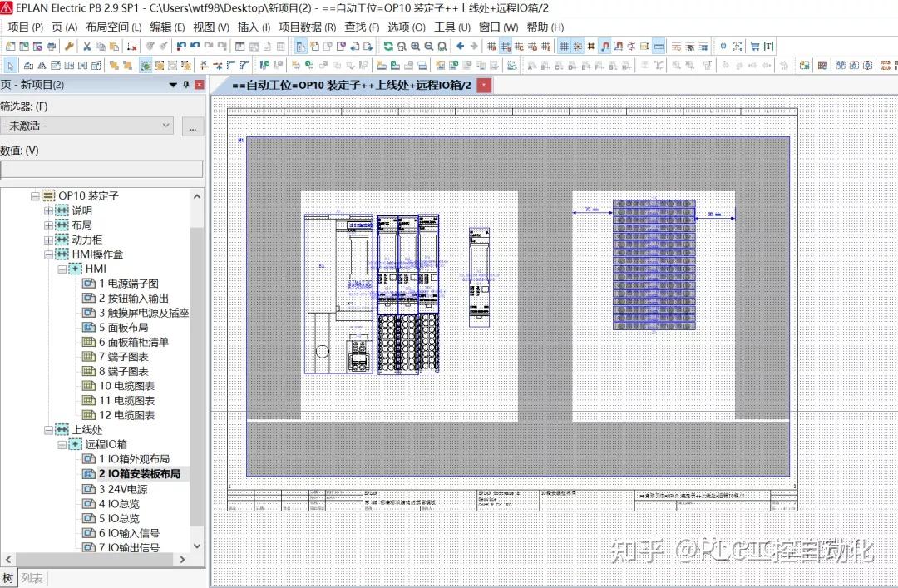Select the Cut tool icon in the toolbar
The height and width of the screenshot is (588, 898).
click(x=86, y=46)
